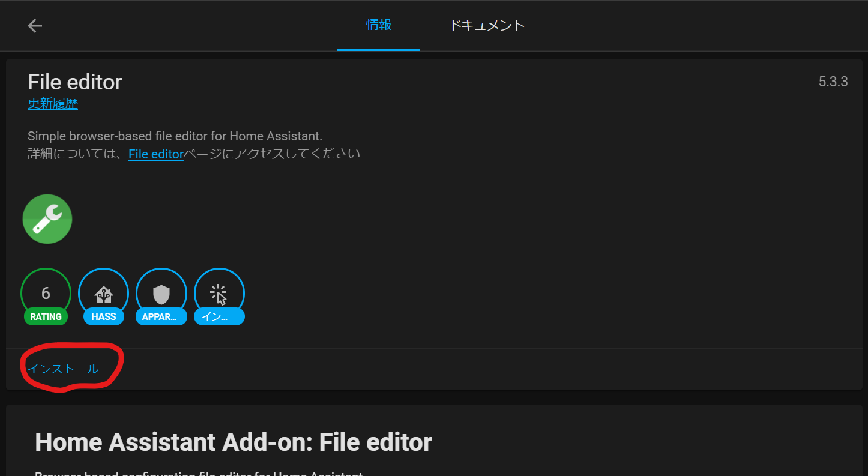Image resolution: width=868 pixels, height=476 pixels.
Task: Open the 情報 tab
Action: (x=379, y=25)
